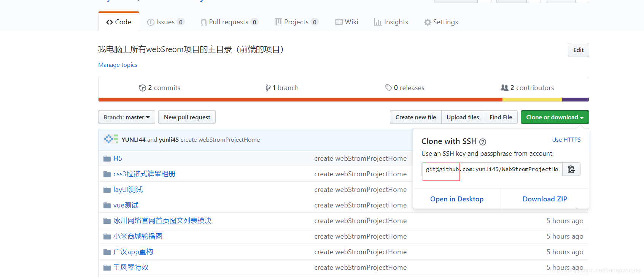
Task: Click the 小米商城轮播图 folder icon
Action: point(107,236)
